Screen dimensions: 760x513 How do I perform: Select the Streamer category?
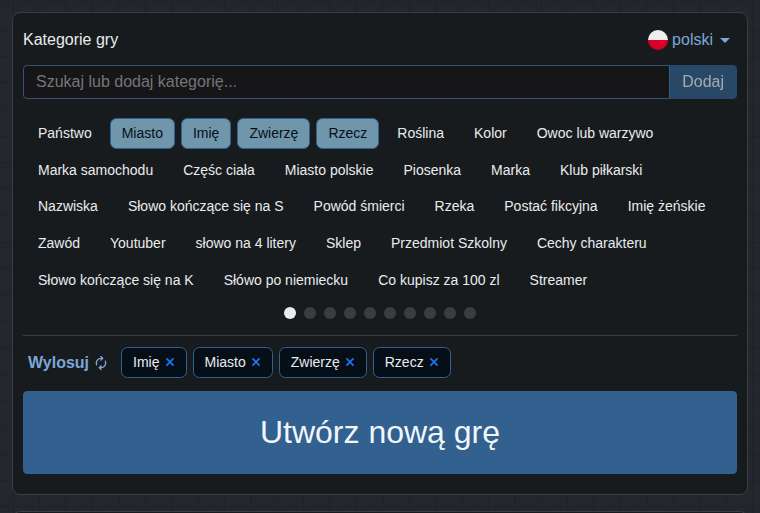[x=558, y=280]
